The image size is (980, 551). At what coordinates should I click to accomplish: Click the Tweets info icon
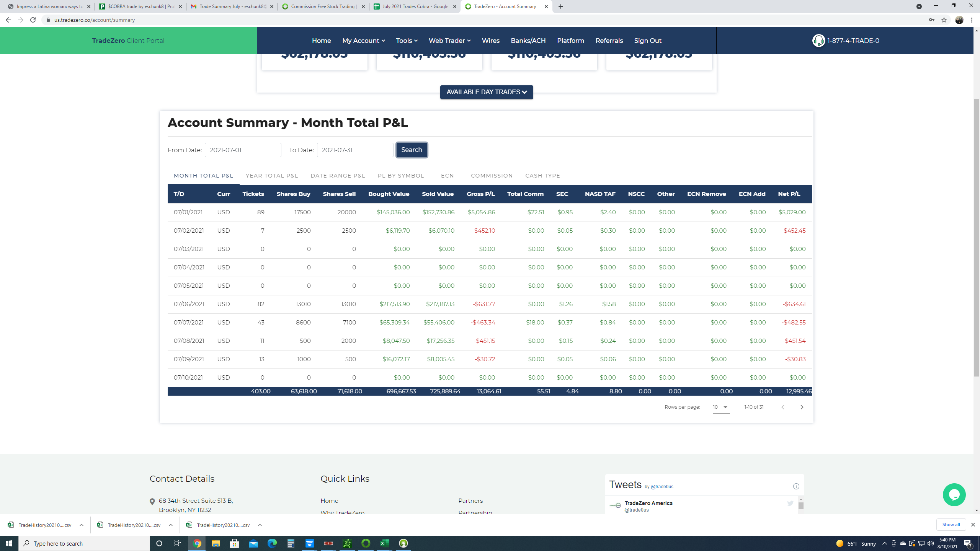point(796,486)
